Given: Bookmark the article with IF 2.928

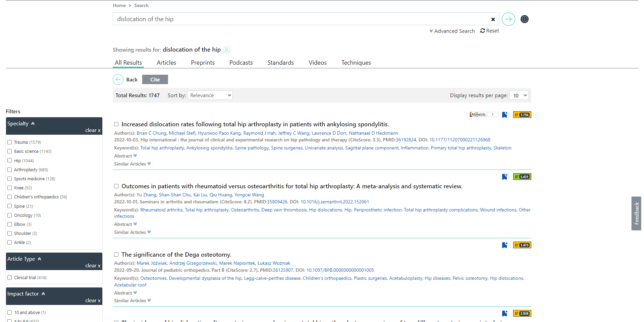Looking at the screenshot, I should [x=504, y=314].
